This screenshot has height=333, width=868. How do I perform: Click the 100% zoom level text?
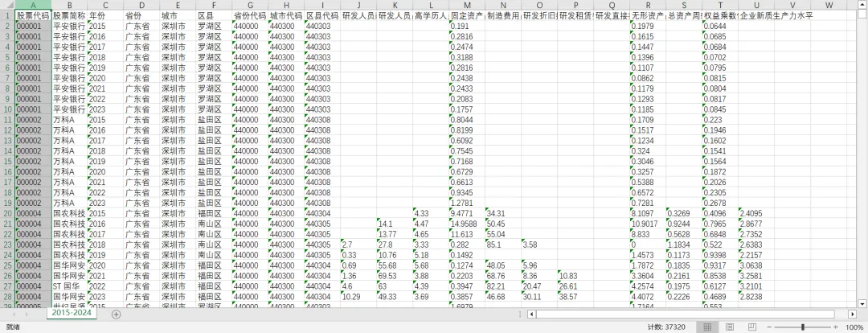tap(854, 327)
